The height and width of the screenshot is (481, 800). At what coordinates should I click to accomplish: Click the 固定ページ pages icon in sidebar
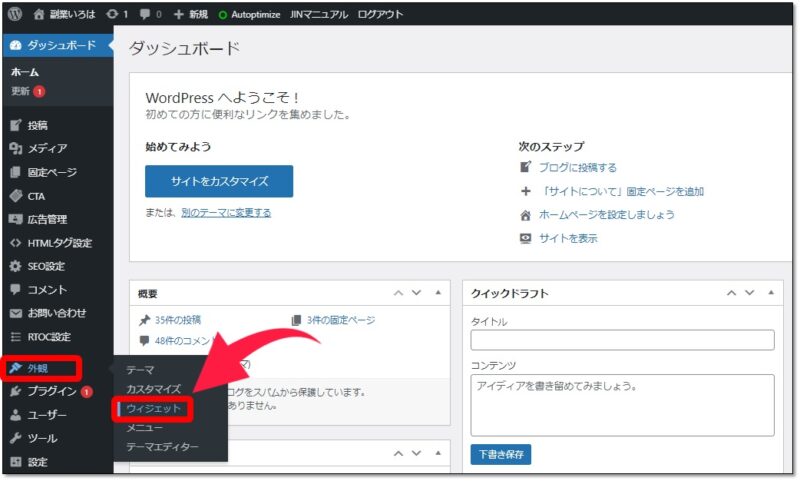tap(16, 172)
